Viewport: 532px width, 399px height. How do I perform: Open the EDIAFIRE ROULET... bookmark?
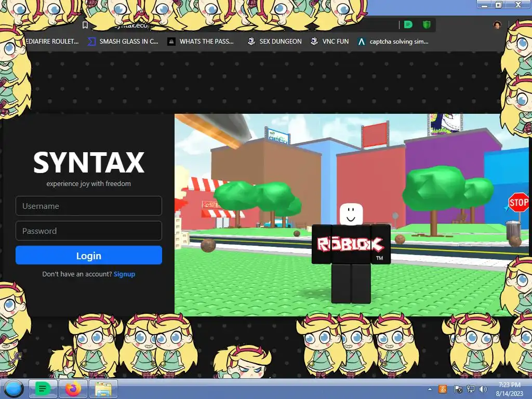click(52, 42)
